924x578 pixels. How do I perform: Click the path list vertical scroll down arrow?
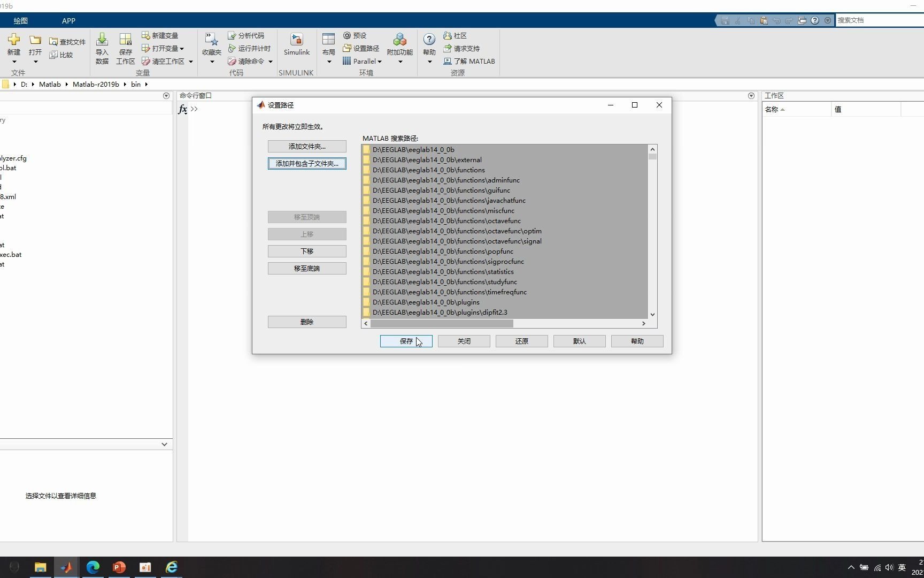(x=652, y=315)
